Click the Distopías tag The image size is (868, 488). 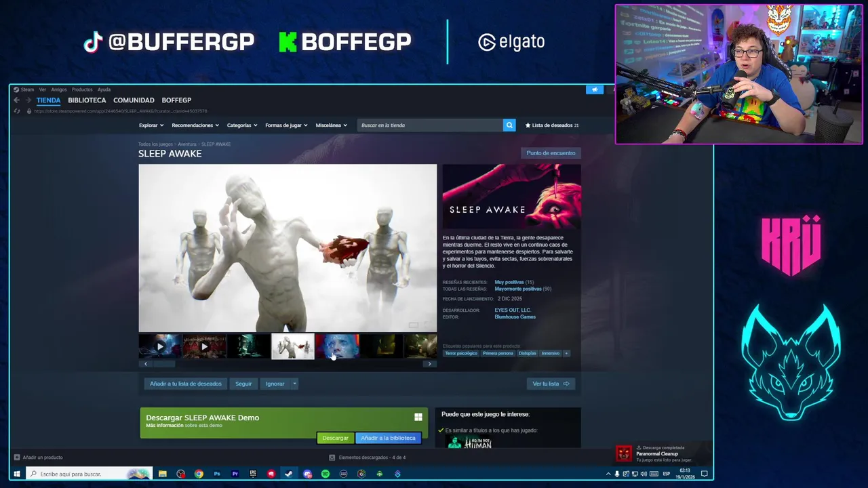pyautogui.click(x=527, y=353)
